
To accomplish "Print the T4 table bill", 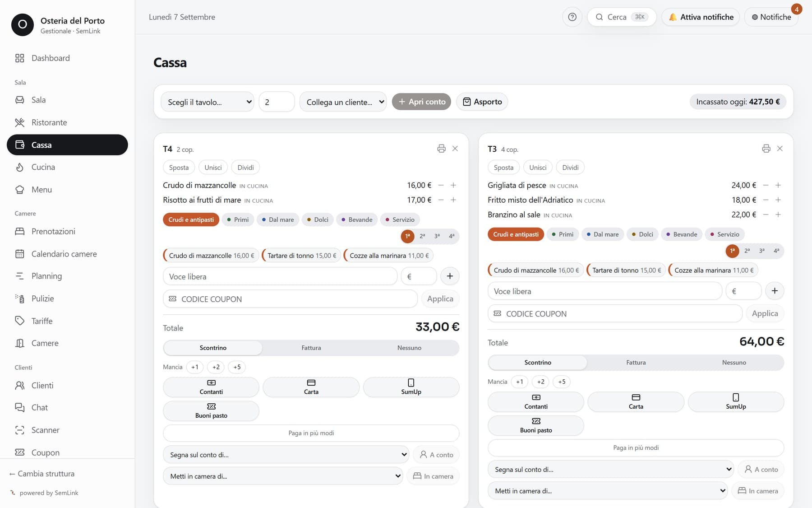I will 441,149.
